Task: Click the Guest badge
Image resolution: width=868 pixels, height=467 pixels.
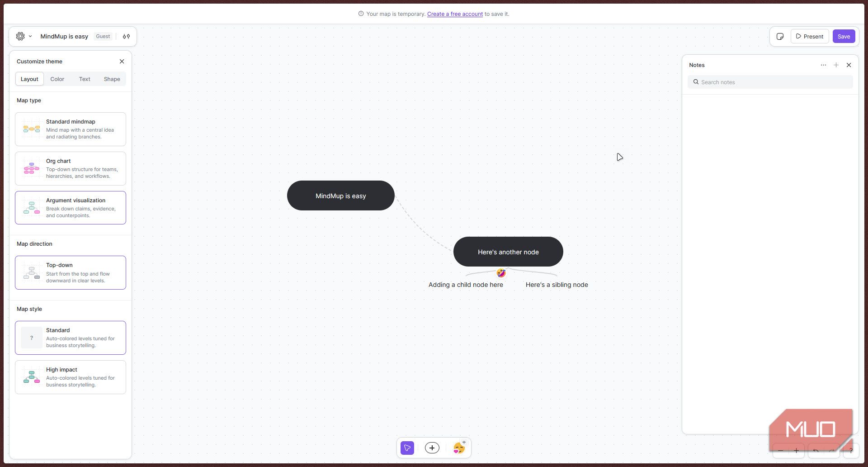Action: click(103, 36)
